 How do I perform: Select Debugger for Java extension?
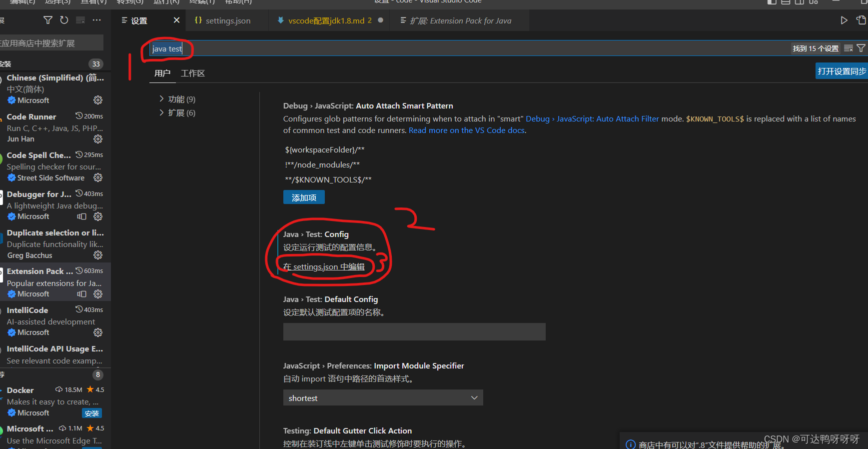pyautogui.click(x=55, y=205)
